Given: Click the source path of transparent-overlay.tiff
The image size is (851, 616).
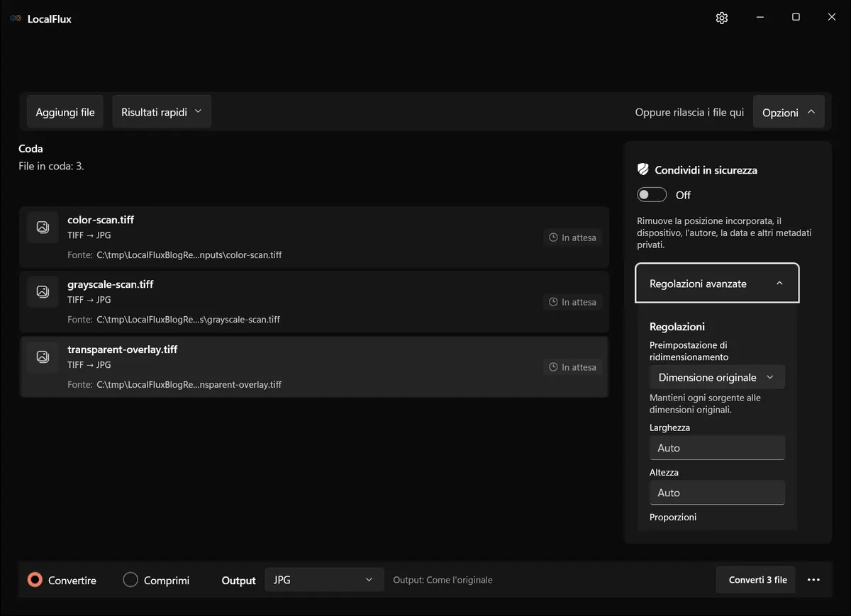Looking at the screenshot, I should coord(189,384).
